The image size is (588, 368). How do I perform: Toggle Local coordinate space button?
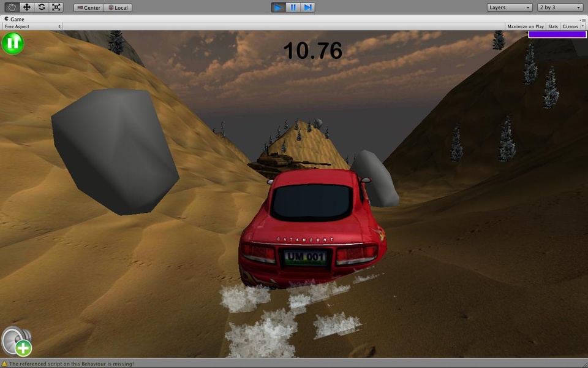(x=118, y=7)
